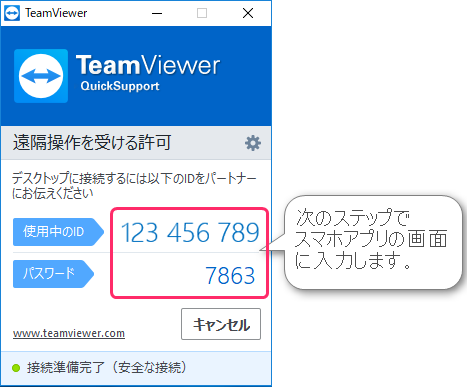Click the 使用中のID label tag
The width and height of the screenshot is (467, 387).
(x=58, y=232)
